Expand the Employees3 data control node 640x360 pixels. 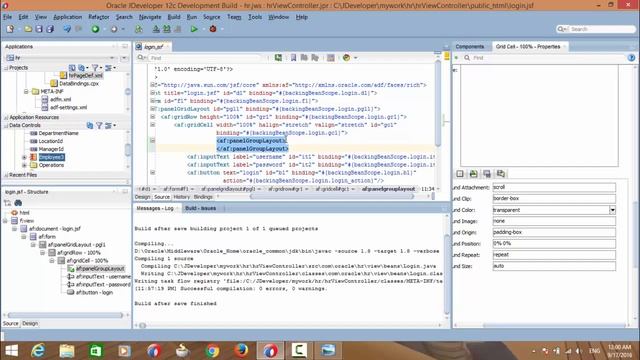point(24,158)
